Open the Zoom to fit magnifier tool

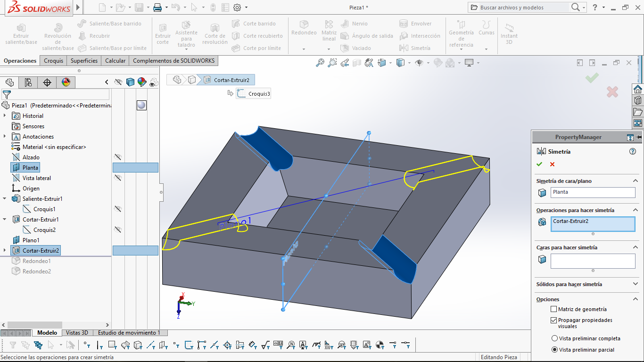click(320, 63)
